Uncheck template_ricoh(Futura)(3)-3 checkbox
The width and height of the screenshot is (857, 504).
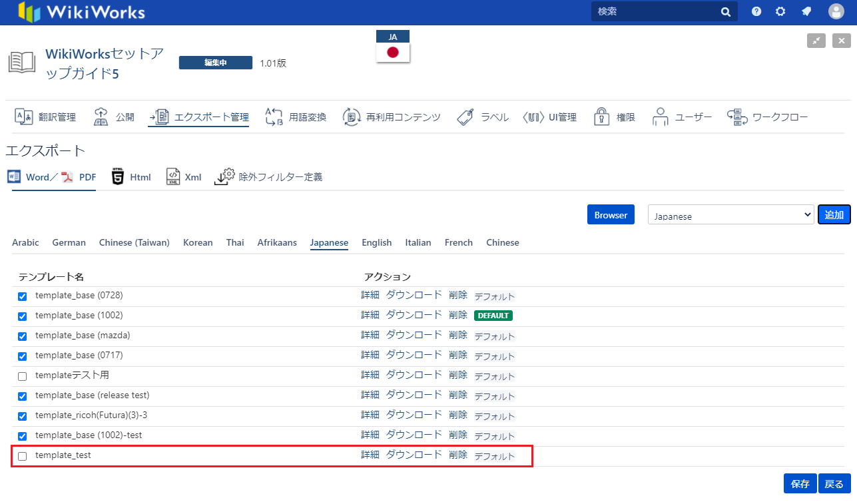[x=22, y=416]
